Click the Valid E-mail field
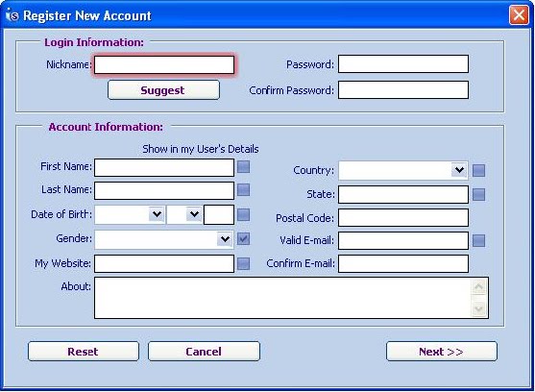This screenshot has width=535, height=392. click(x=403, y=240)
